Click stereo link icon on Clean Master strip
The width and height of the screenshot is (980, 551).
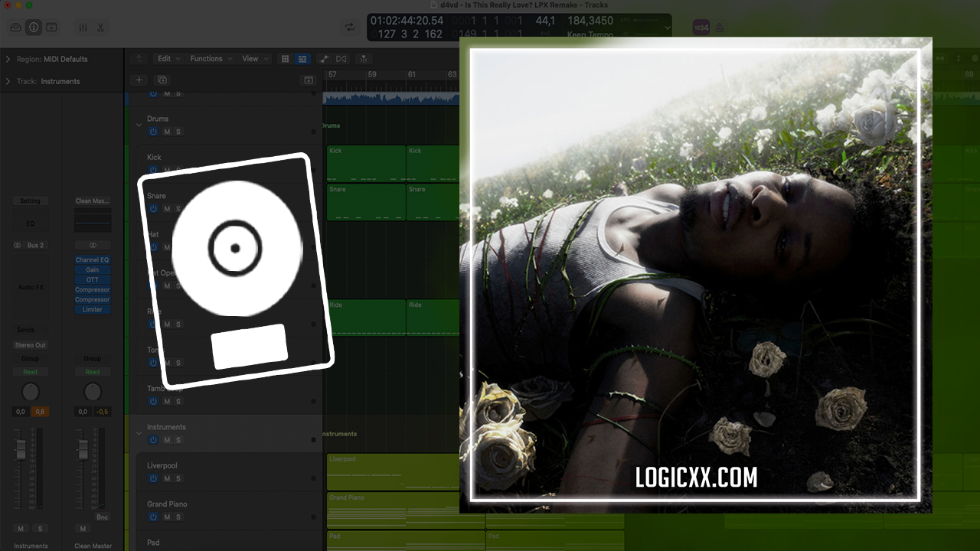(x=93, y=246)
